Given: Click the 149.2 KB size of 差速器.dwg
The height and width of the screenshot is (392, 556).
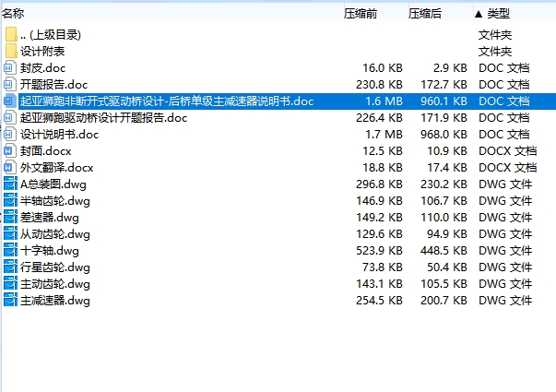Looking at the screenshot, I should (x=379, y=218).
